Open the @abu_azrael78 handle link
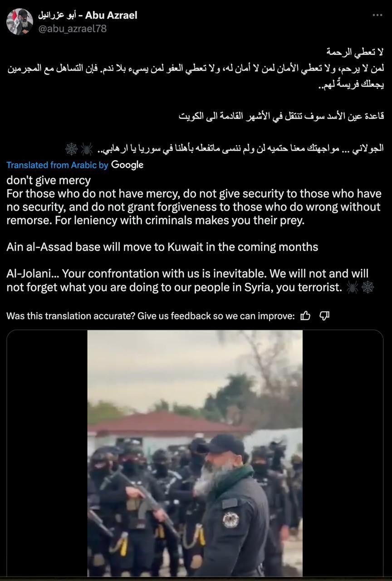392x581 pixels. click(x=73, y=28)
